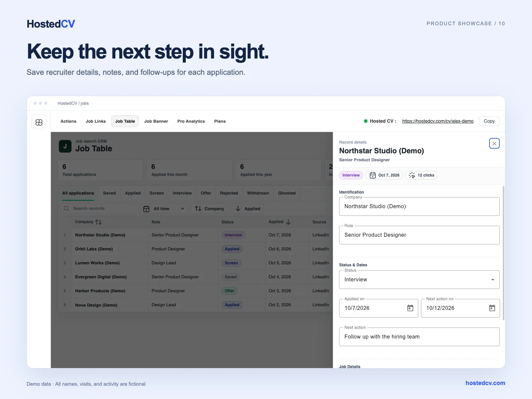Viewport: 532px width, 399px height.
Task: Open the Orbit Labs (Demo) row
Action: click(x=196, y=249)
